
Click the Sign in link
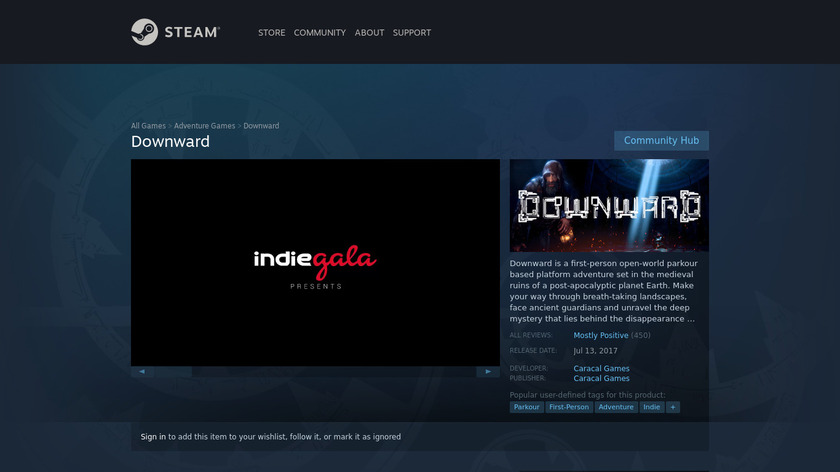(153, 437)
